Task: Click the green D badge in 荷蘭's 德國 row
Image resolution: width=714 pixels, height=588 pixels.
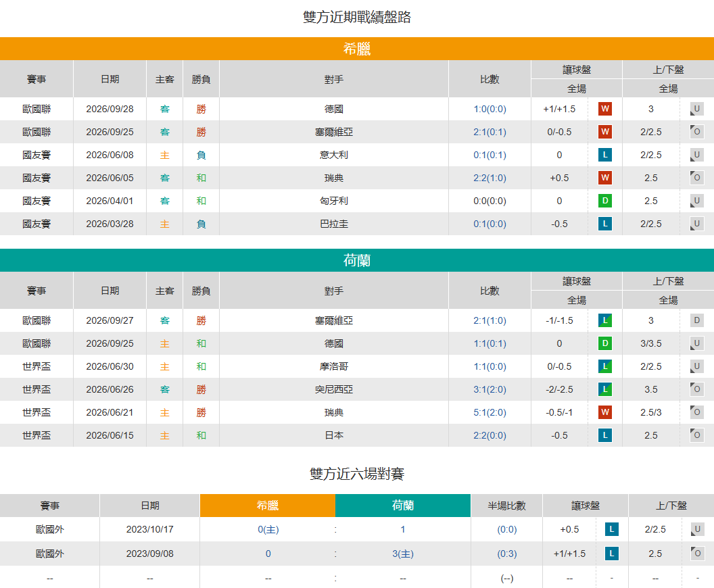Action: pyautogui.click(x=604, y=343)
